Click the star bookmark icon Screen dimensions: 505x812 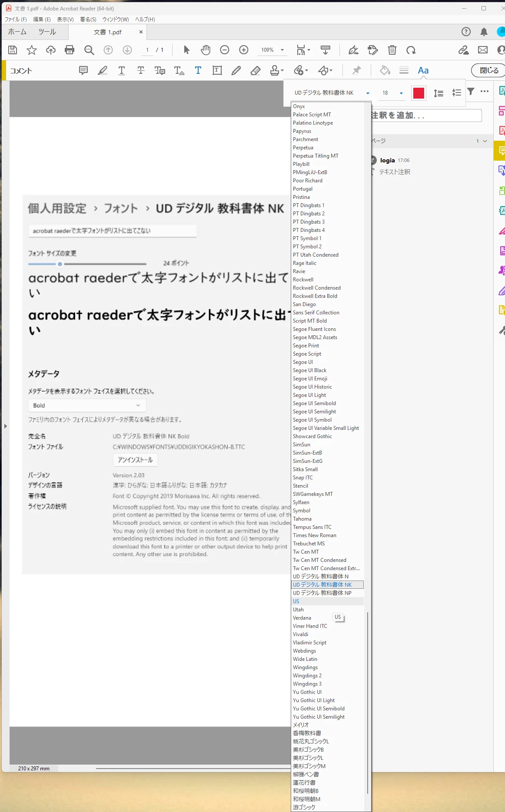pyautogui.click(x=32, y=50)
